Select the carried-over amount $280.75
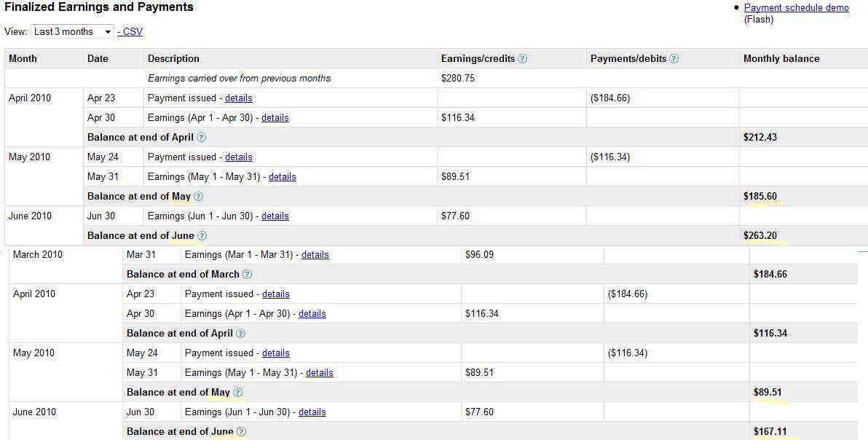 tap(458, 79)
